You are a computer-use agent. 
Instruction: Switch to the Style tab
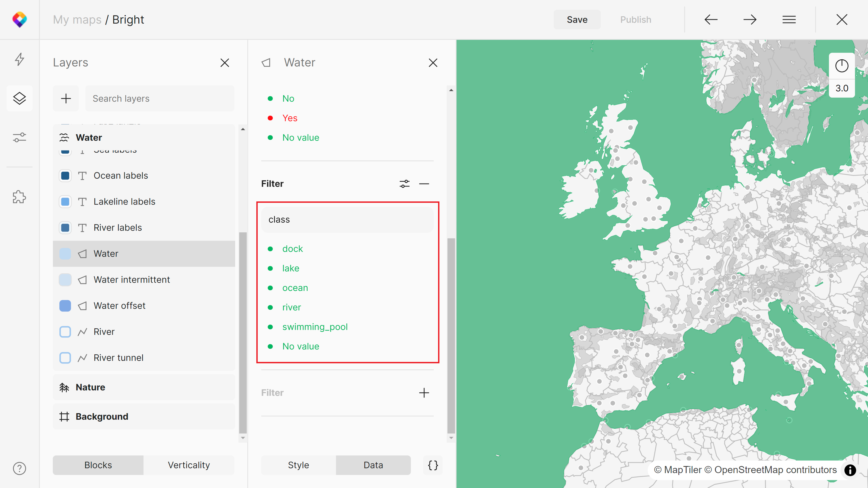point(298,465)
